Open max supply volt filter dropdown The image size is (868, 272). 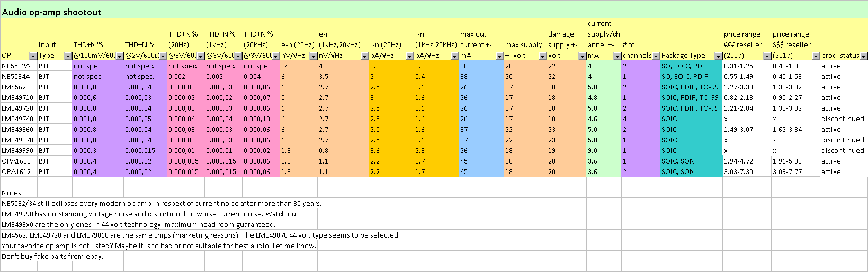click(x=542, y=56)
